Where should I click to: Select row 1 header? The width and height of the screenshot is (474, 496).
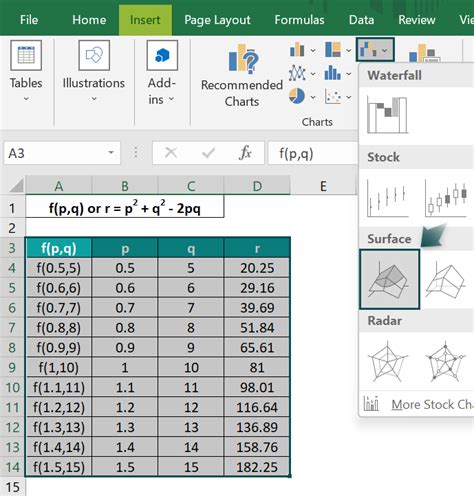pyautogui.click(x=12, y=208)
